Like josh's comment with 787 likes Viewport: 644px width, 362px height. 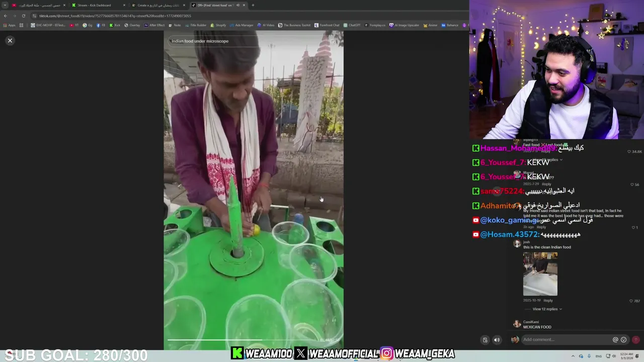[x=632, y=301]
